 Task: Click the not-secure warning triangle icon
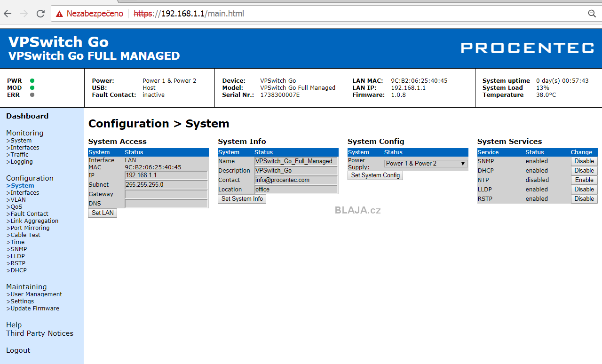coord(59,14)
